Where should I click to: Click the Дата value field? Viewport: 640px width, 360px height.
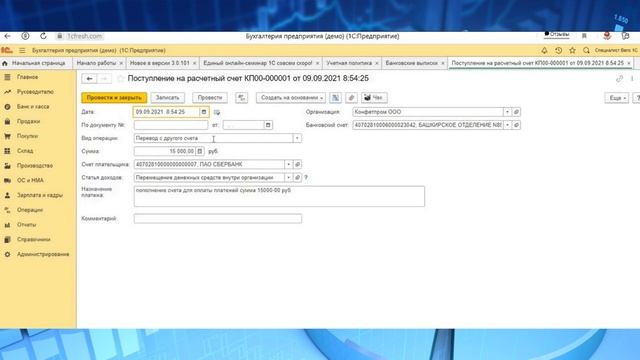point(167,112)
